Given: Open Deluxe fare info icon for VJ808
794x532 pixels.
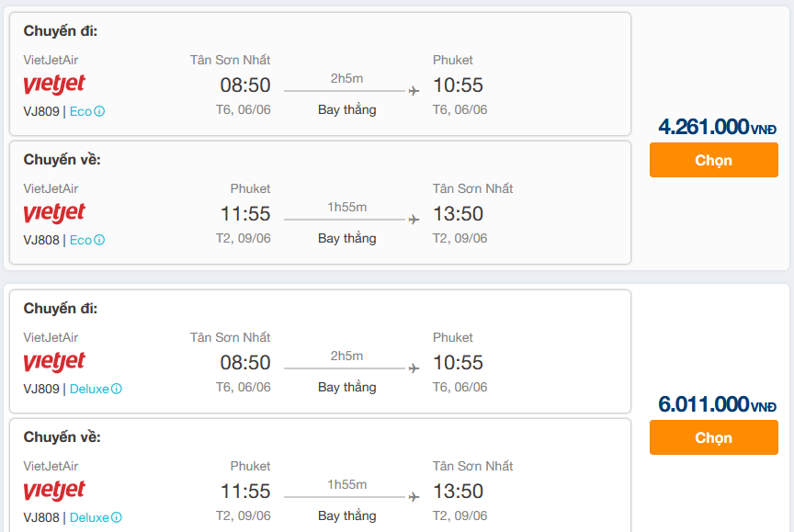Looking at the screenshot, I should tap(117, 517).
